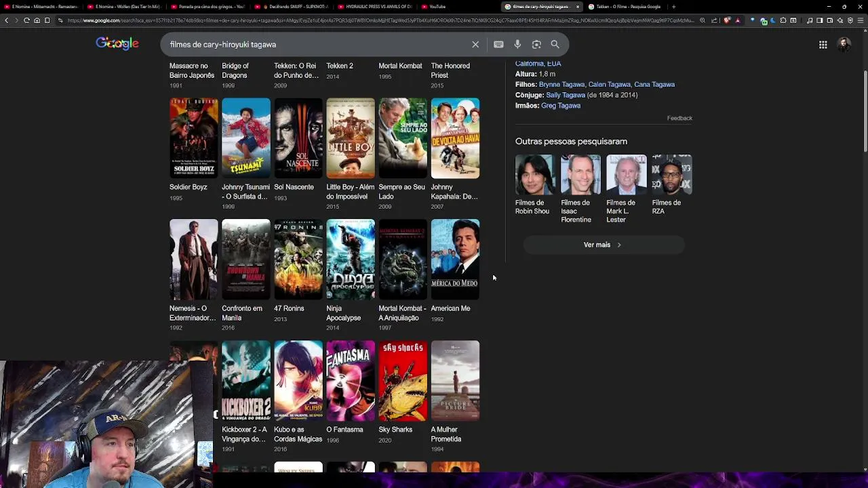This screenshot has width=868, height=488.
Task: Switch to the 'E Nomine - Mitternacht' tab
Action: coord(41,7)
